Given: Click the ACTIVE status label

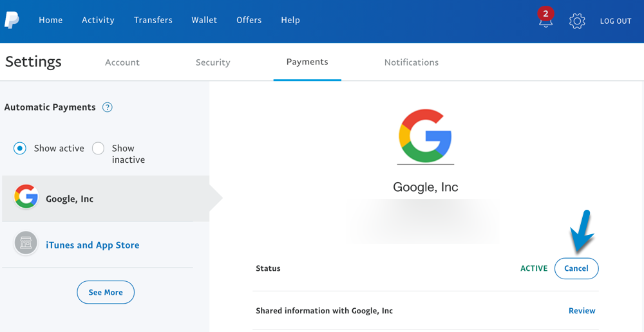Looking at the screenshot, I should click(x=534, y=268).
